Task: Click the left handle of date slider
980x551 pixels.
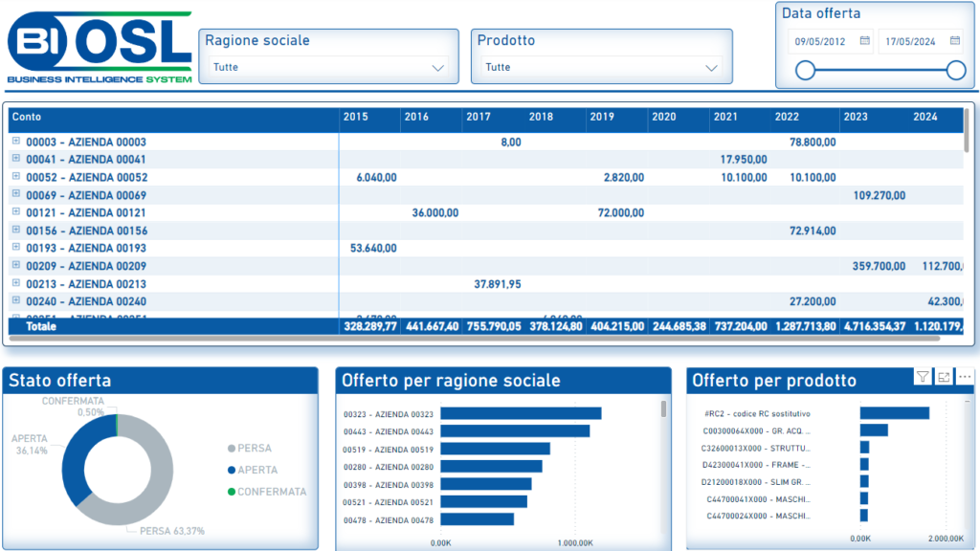Action: [x=806, y=70]
